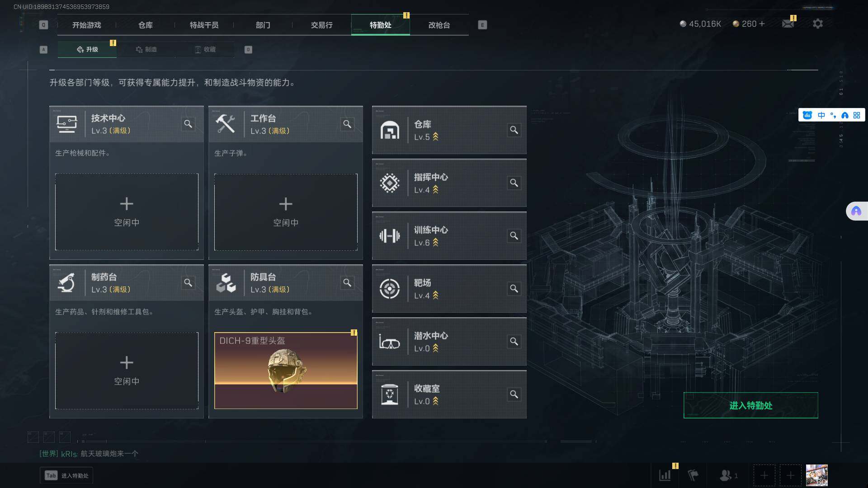Select the 训练中心 Lv.6 upgrade card

[449, 236]
